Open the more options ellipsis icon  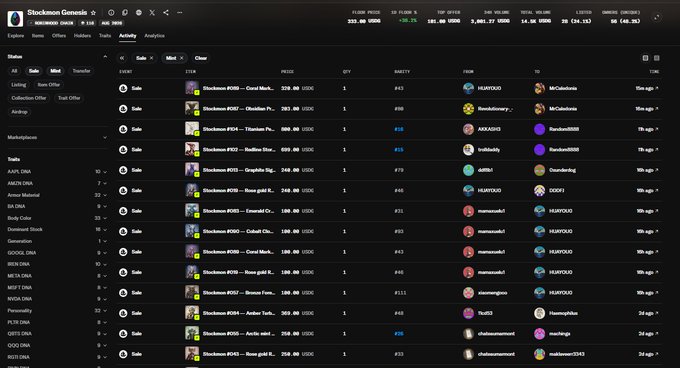coord(180,13)
